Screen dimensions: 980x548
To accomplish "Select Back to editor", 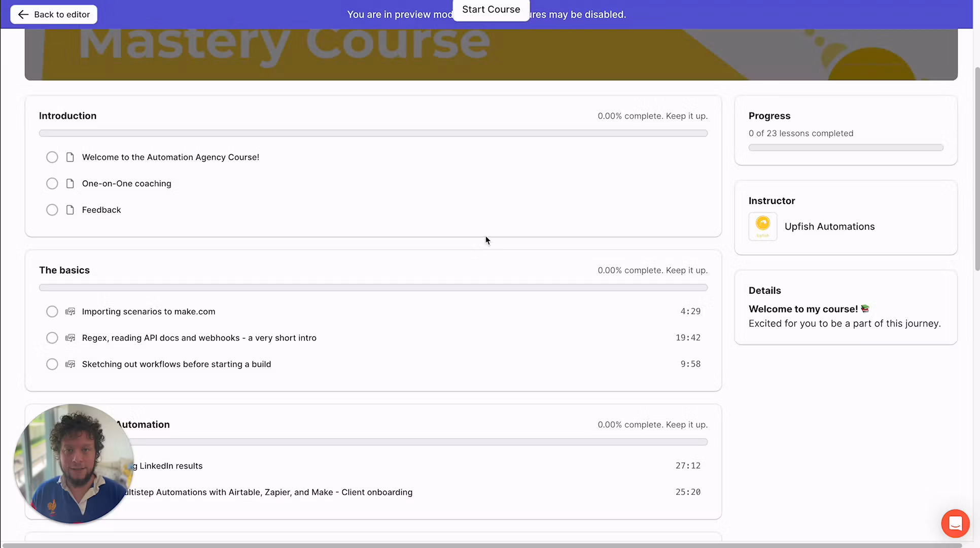I will click(53, 14).
